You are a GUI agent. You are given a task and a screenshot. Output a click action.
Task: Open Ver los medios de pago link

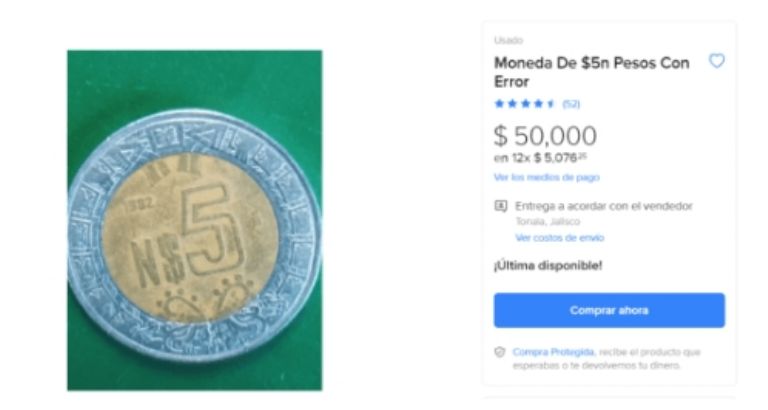click(x=547, y=177)
